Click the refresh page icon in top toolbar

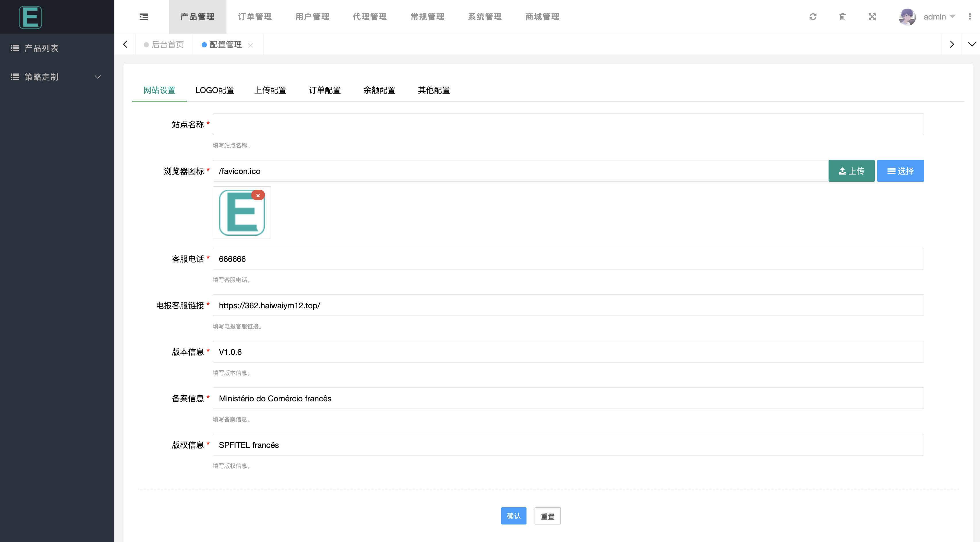(x=813, y=17)
